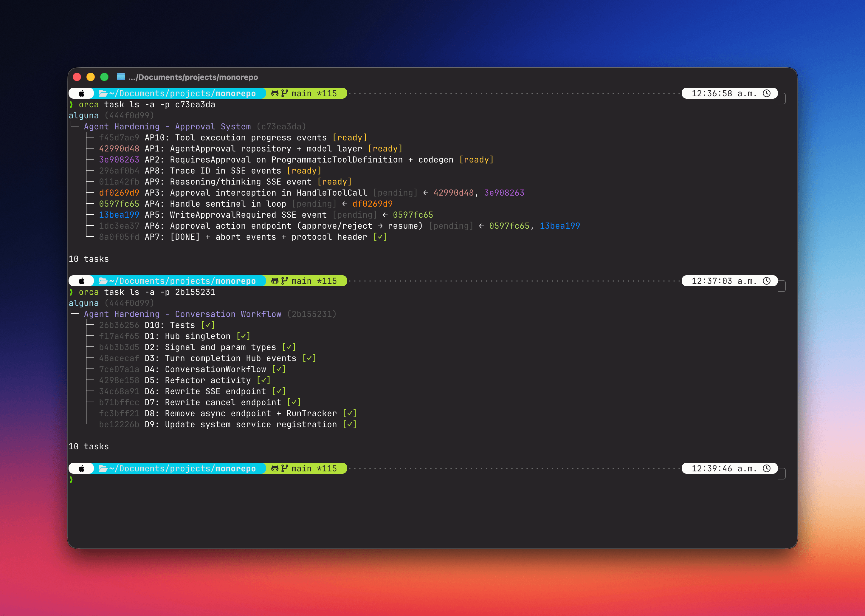
Task: Click the open-folder icon in the 12:39:46 prompt
Action: (x=103, y=468)
